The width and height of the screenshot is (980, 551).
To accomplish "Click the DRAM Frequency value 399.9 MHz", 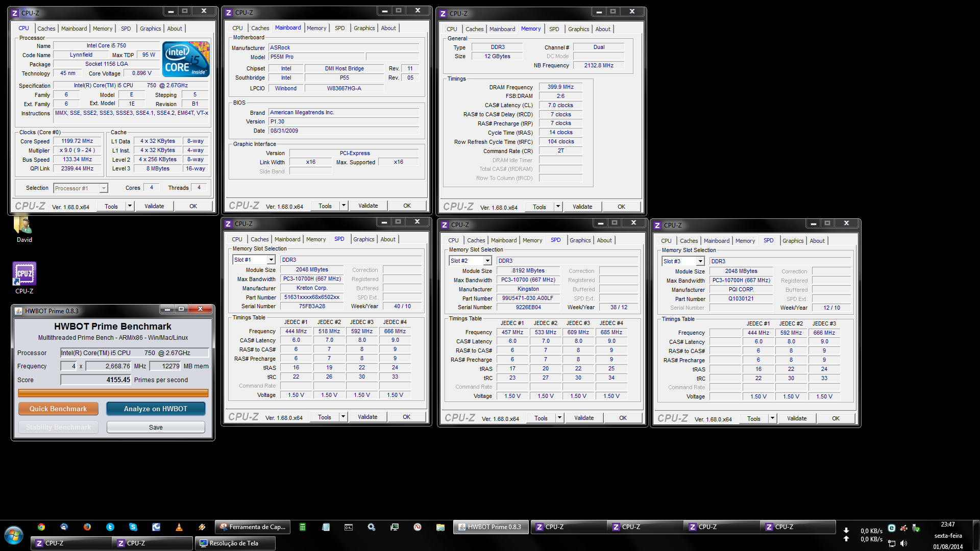I will 560,87.
